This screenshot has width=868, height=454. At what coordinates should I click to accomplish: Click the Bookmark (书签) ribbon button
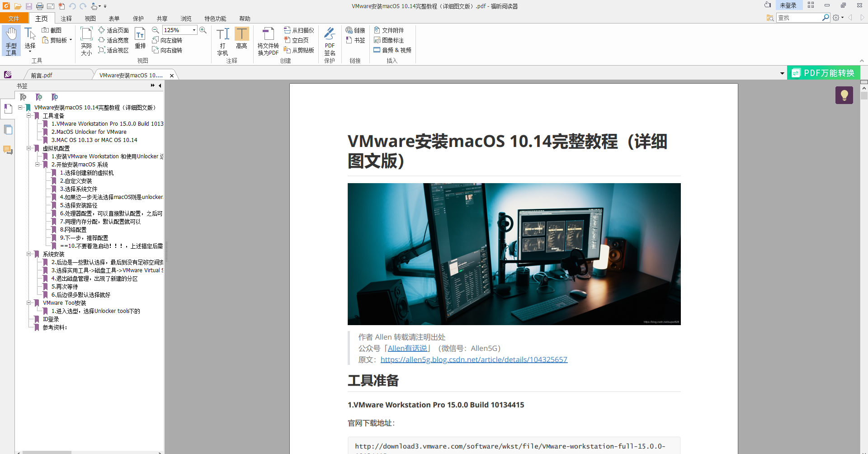point(355,40)
